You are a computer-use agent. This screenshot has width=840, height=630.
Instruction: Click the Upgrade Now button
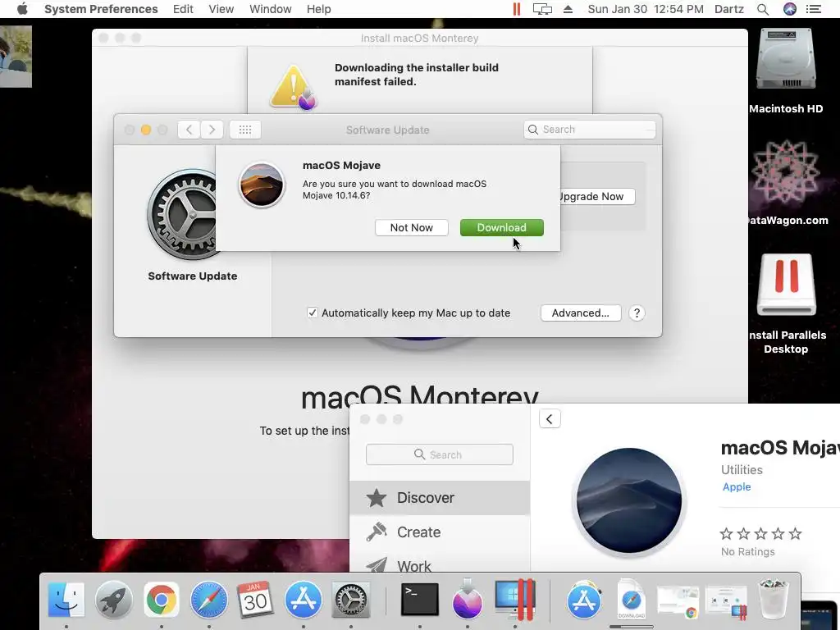tap(597, 197)
